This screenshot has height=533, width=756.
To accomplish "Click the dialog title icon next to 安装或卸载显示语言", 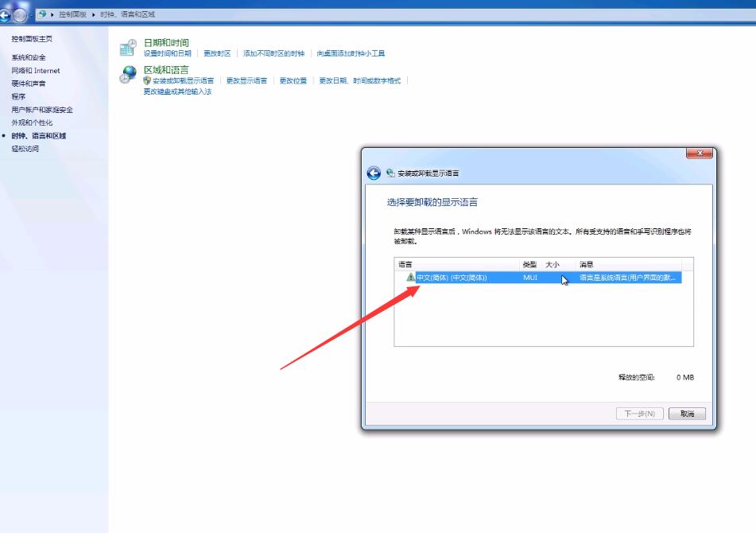I will point(390,173).
